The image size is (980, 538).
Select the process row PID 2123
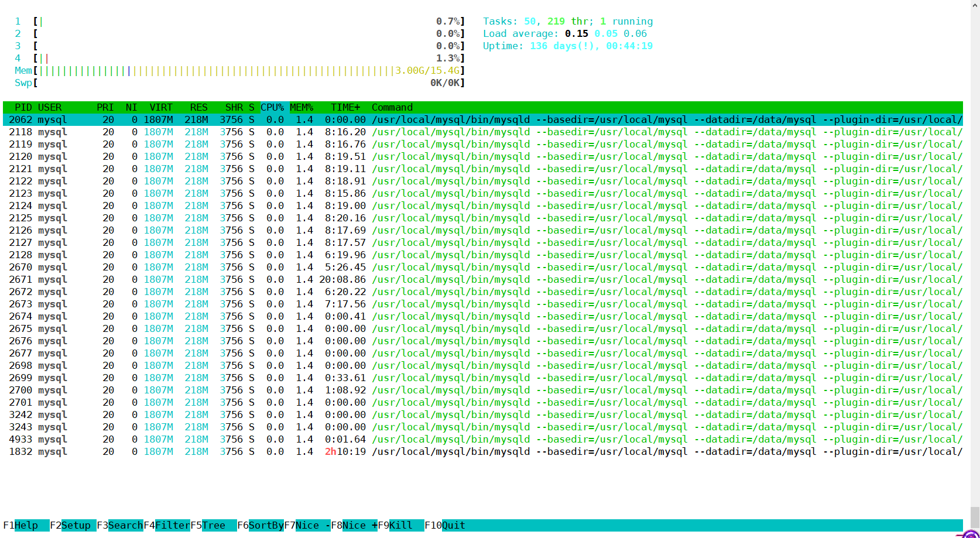[483, 193]
